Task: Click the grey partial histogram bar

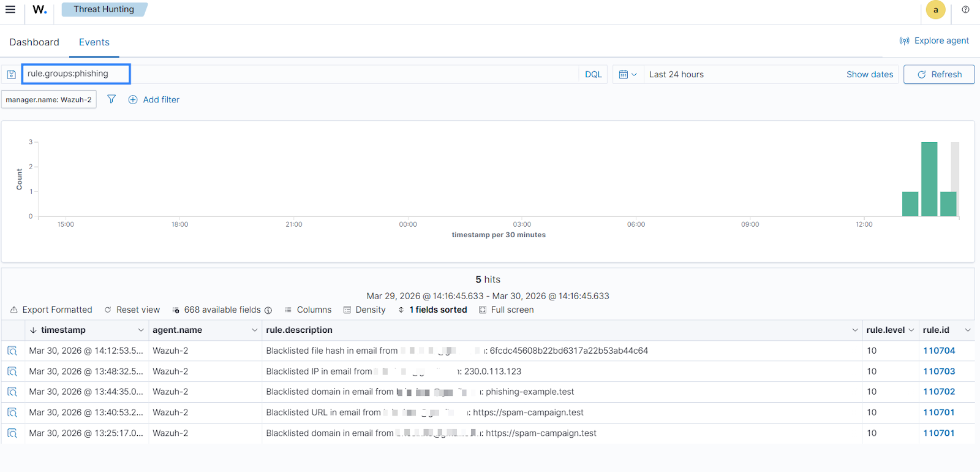Action: pyautogui.click(x=955, y=167)
